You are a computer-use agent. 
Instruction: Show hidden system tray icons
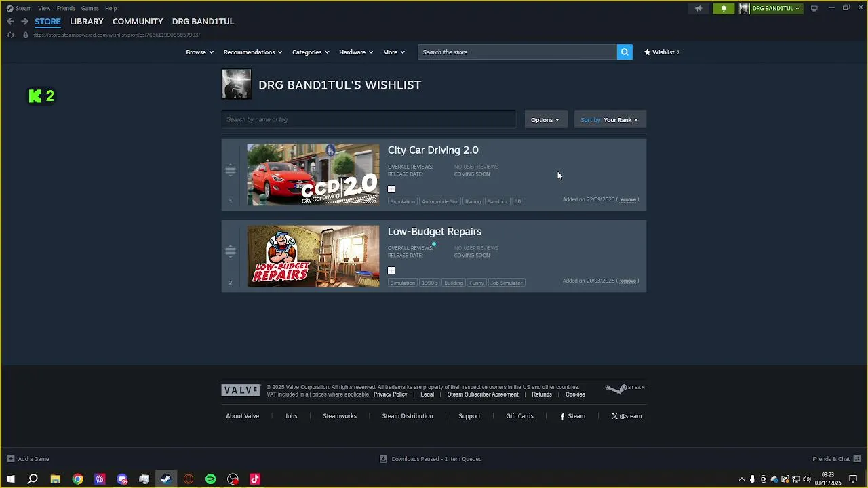(741, 479)
